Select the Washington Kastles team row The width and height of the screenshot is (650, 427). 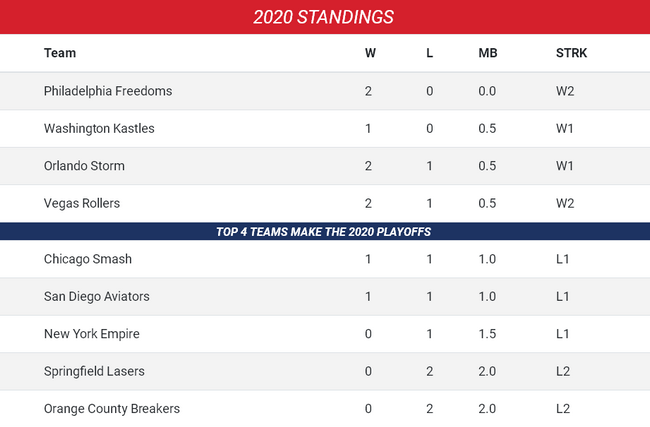pyautogui.click(x=99, y=129)
